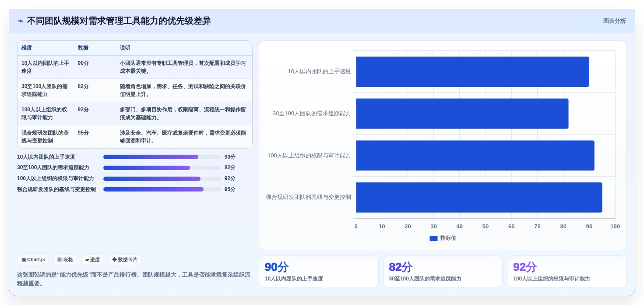Select the Chart.js tag chip
This screenshot has height=305, width=644.
point(33,259)
